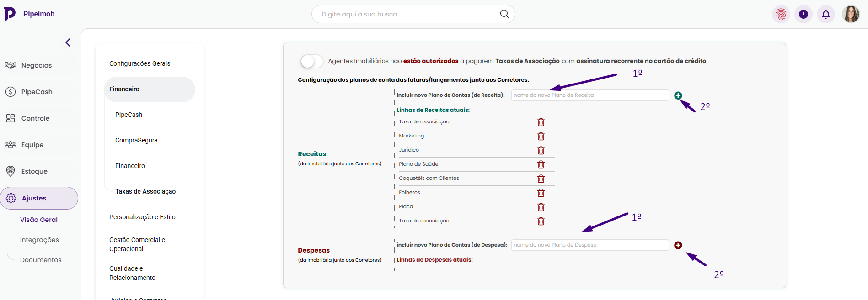868x300 pixels.
Task: Open Visão Geral under Ajustes
Action: 39,220
